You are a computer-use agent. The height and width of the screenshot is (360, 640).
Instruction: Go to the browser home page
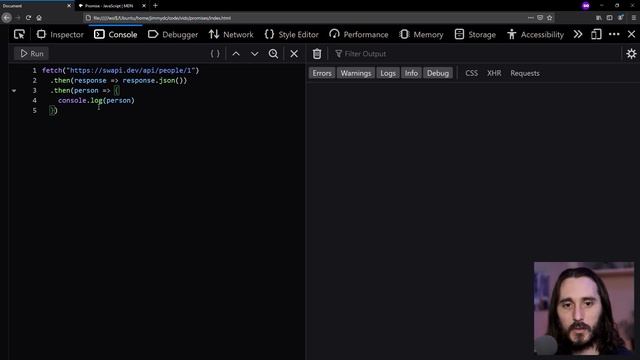(39, 18)
